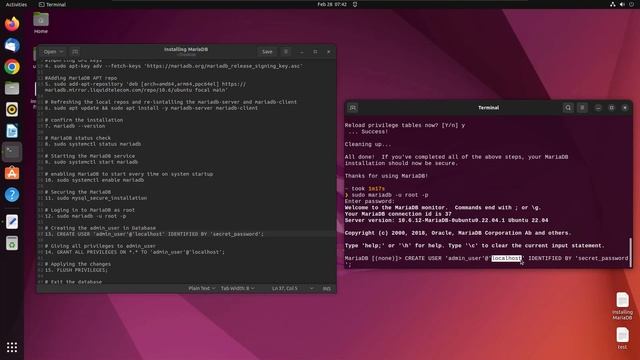Open the clock and calendar menu
This screenshot has height=360, width=640.
332,4
